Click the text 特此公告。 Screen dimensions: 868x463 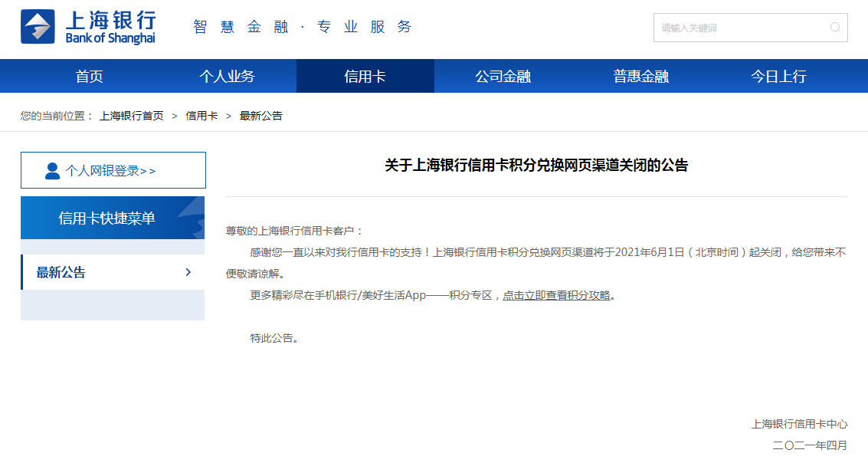[x=274, y=338]
